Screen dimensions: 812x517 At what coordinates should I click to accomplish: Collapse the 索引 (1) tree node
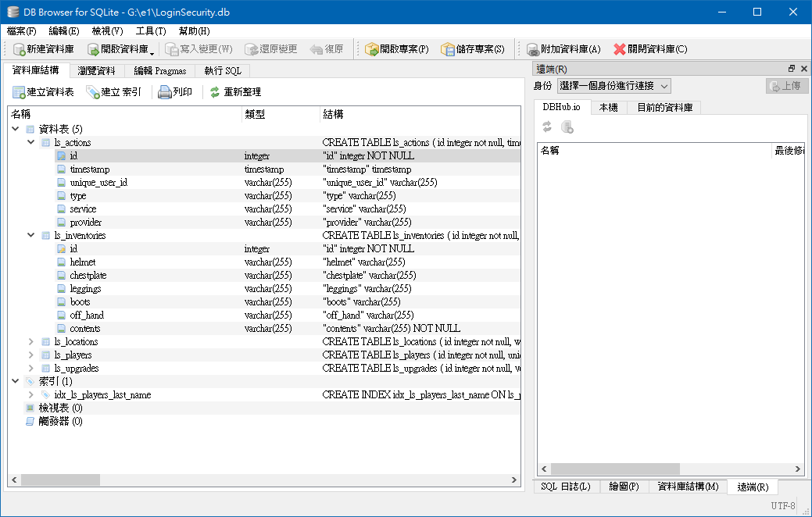coord(16,381)
